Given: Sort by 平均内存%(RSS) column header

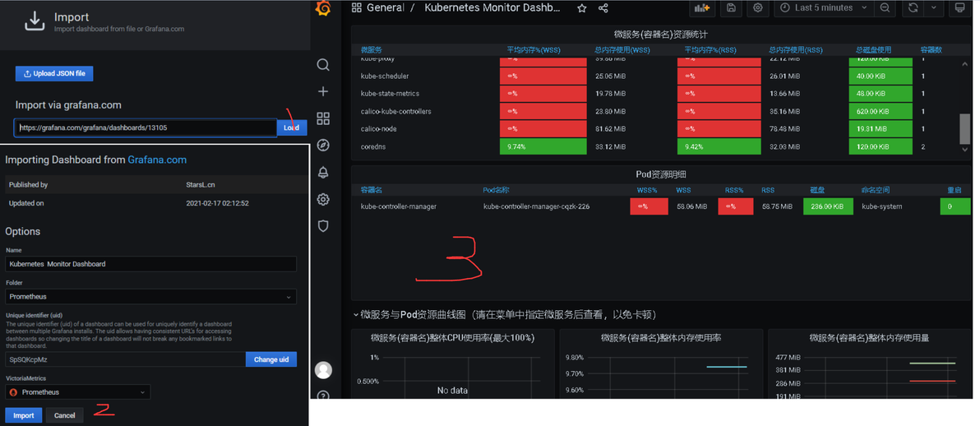Looking at the screenshot, I should point(710,49).
